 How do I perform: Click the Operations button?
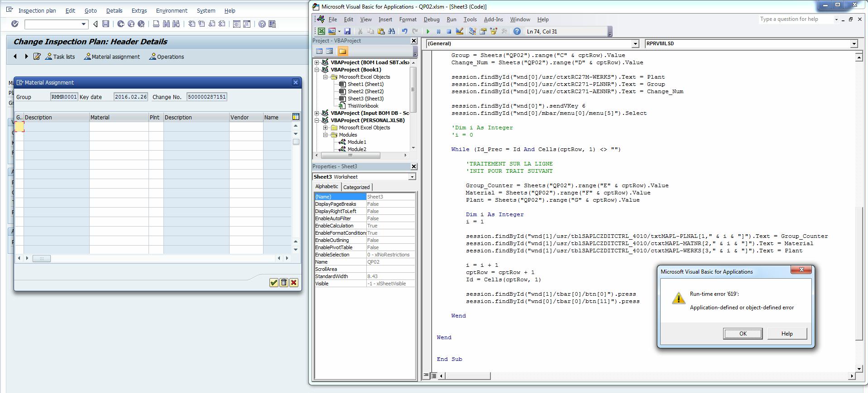[167, 57]
